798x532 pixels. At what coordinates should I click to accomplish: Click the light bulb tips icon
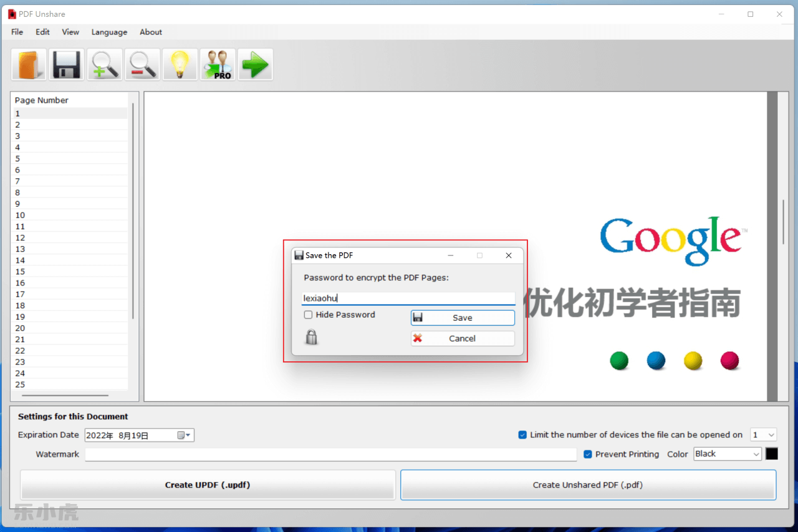pos(180,65)
